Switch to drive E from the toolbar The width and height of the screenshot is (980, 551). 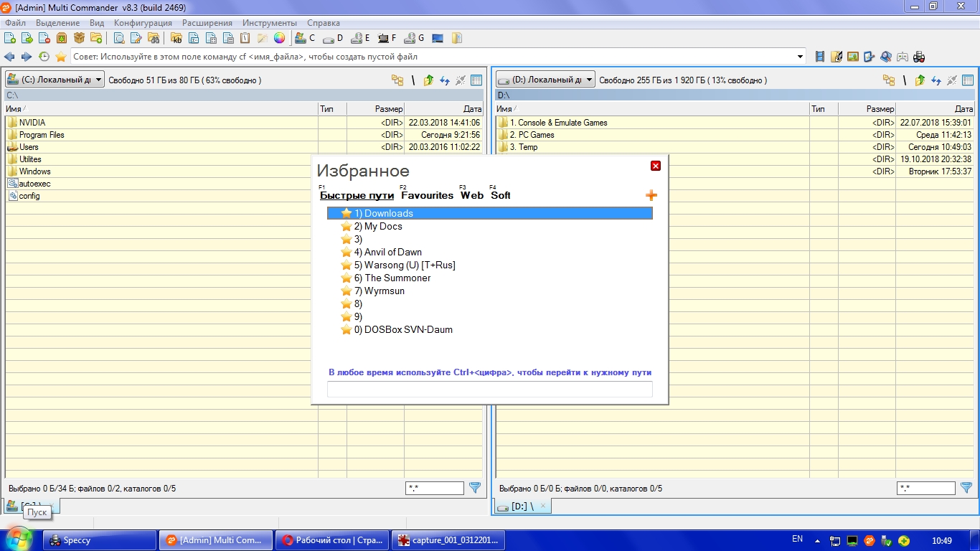[359, 38]
